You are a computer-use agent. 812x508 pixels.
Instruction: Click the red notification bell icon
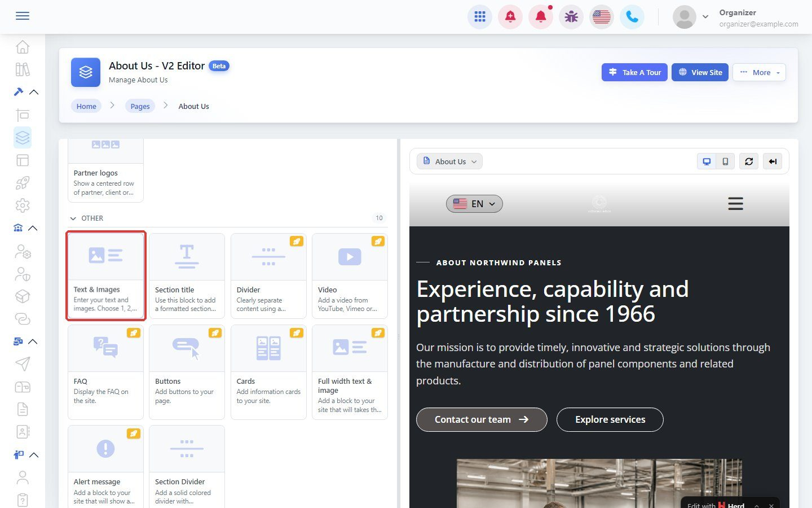pos(541,17)
